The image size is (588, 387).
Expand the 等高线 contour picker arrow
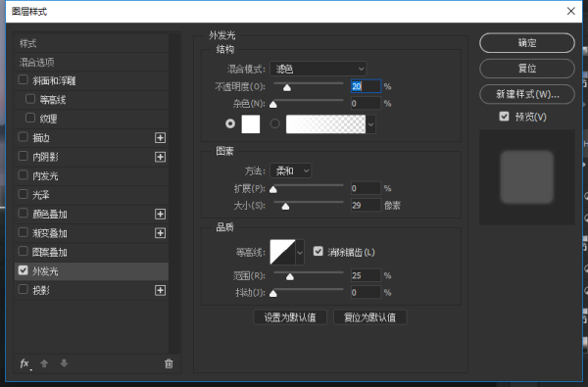click(x=300, y=253)
